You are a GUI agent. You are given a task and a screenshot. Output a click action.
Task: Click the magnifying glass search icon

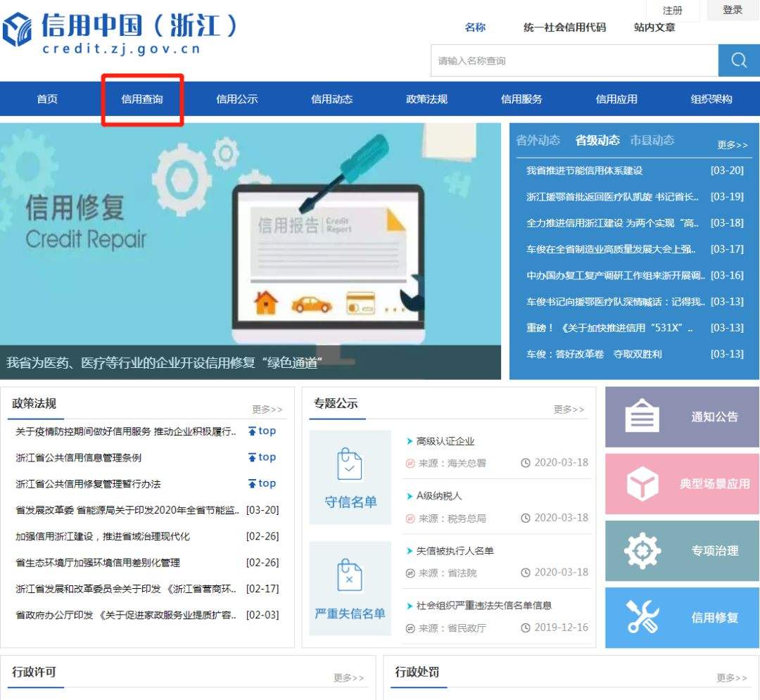point(738,61)
